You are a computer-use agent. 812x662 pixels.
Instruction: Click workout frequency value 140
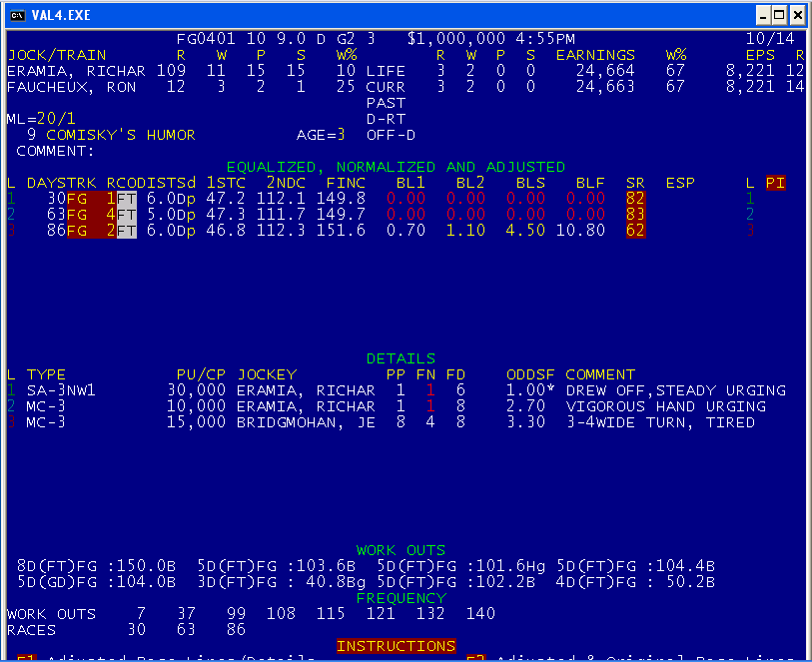(x=480, y=614)
